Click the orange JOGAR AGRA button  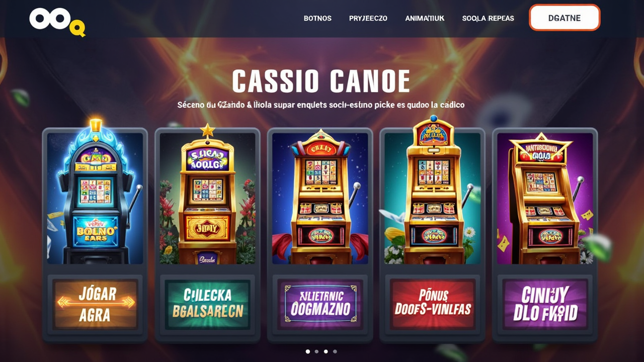(x=95, y=304)
